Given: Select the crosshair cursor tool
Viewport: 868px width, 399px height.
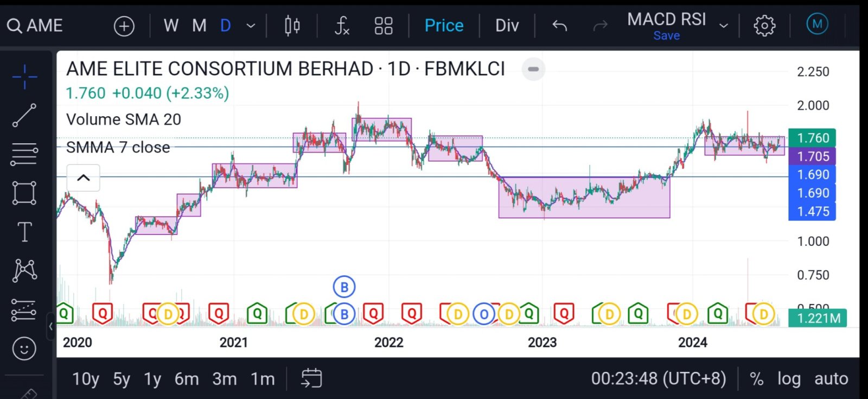Looking at the screenshot, I should click(24, 77).
